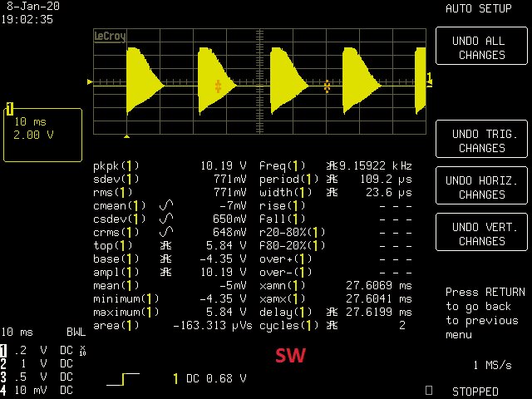Click the channel 1 marker right of the grid
Viewport: 532px width, 399px height.
click(x=429, y=80)
